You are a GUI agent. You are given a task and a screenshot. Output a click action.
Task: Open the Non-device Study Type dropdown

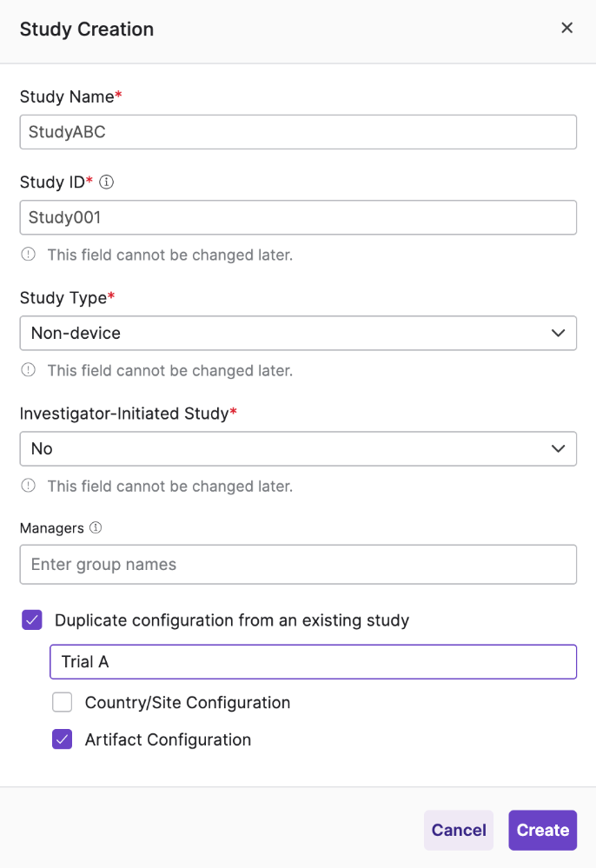pyautogui.click(x=298, y=333)
